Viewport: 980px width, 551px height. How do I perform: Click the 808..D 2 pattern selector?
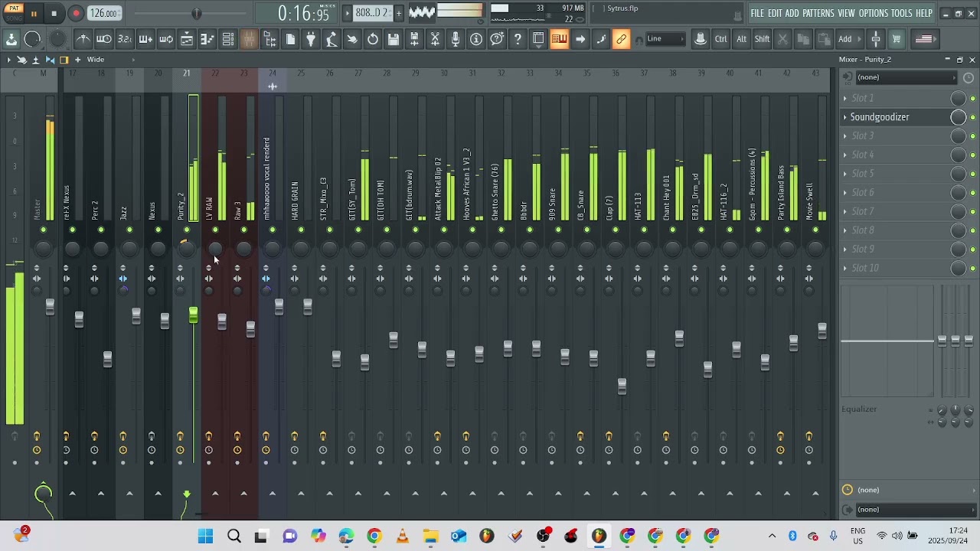coord(374,13)
